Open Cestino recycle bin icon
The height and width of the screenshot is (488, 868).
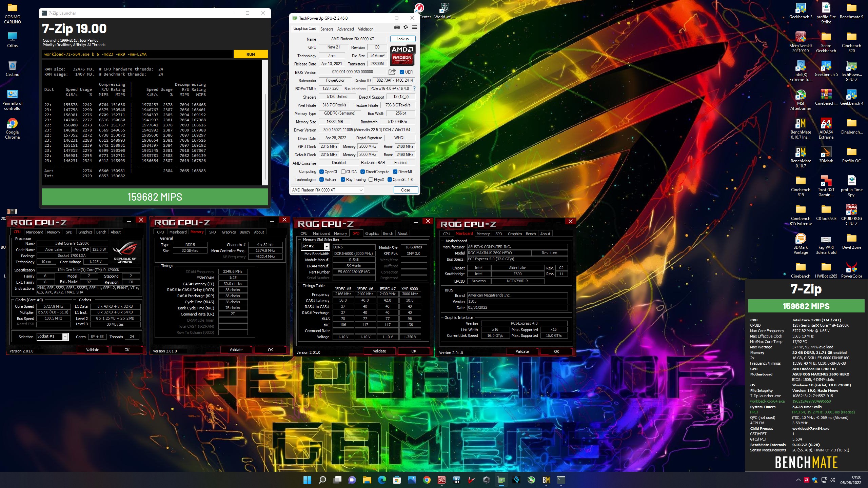12,68
